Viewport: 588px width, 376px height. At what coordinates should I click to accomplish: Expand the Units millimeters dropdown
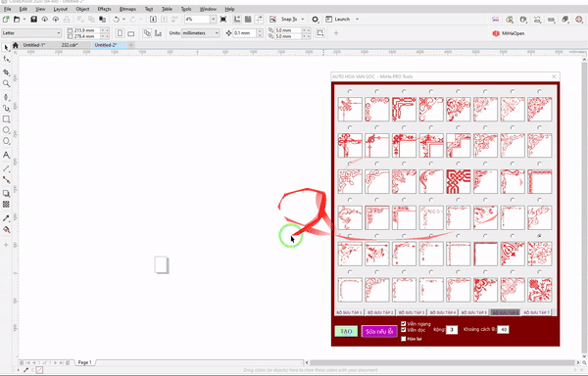tap(201, 33)
